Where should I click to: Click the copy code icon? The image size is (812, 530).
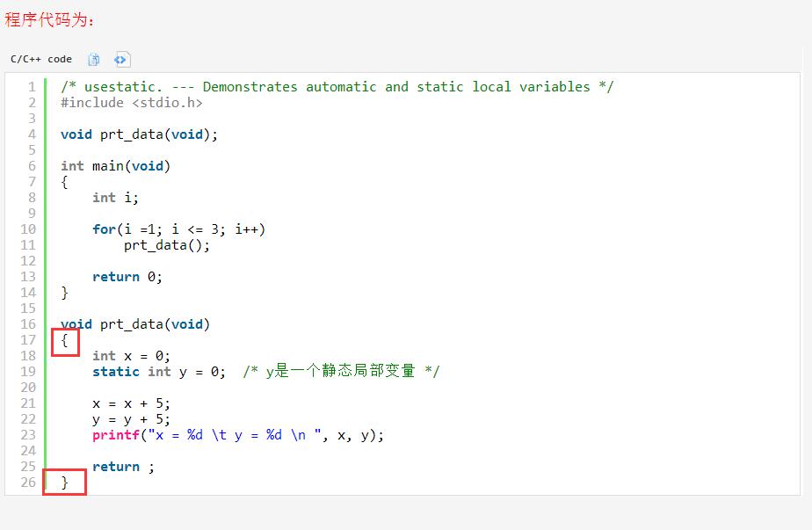point(94,60)
